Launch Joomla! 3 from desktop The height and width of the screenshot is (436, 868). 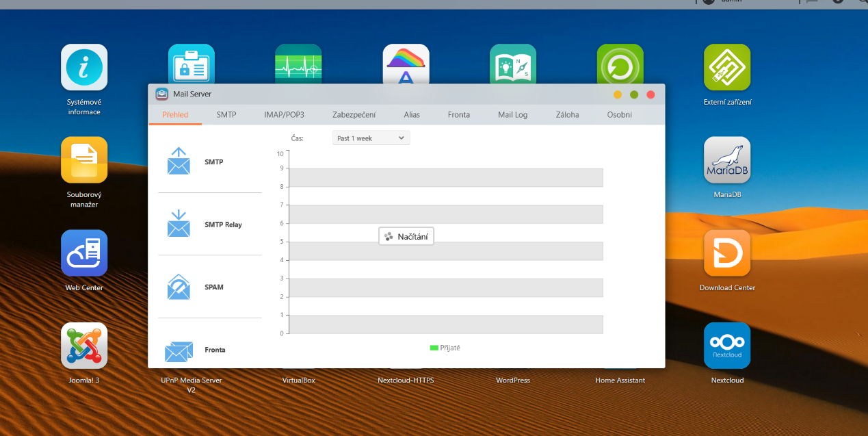tap(84, 346)
